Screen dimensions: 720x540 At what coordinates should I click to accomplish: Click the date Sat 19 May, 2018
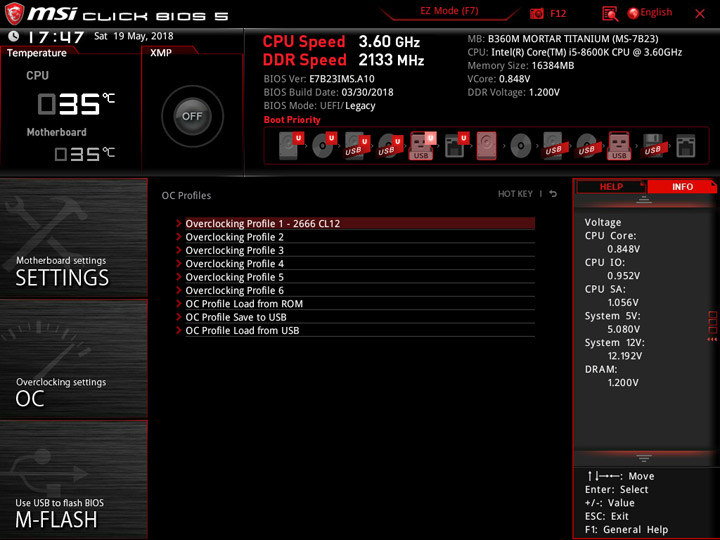click(x=134, y=36)
